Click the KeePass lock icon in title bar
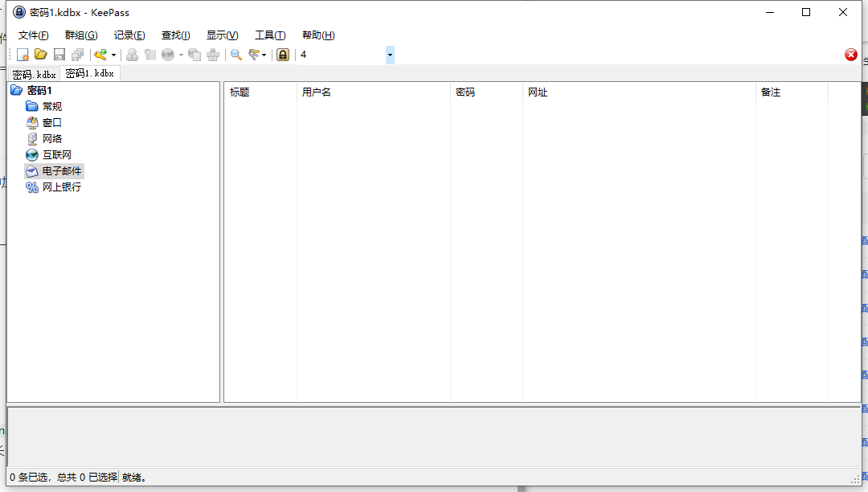The width and height of the screenshot is (868, 492). pyautogui.click(x=19, y=12)
